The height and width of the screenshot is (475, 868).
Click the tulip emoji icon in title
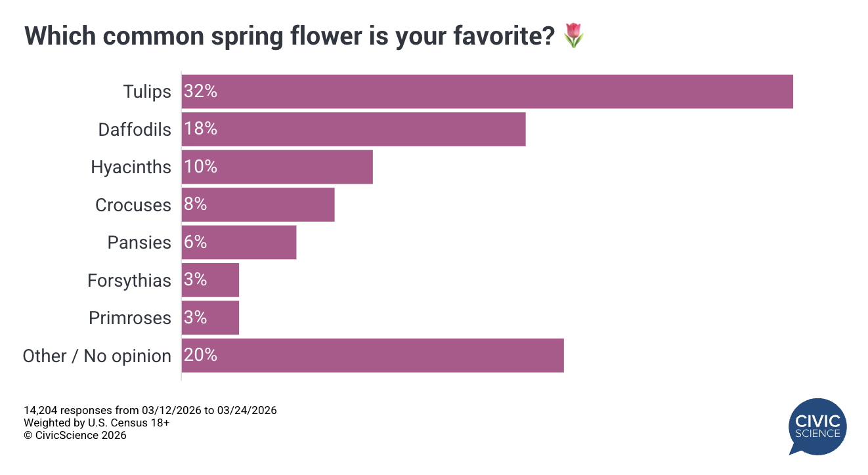click(x=574, y=35)
